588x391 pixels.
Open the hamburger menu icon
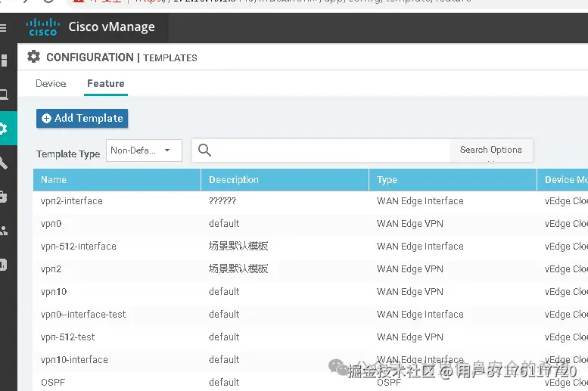[x=3, y=28]
